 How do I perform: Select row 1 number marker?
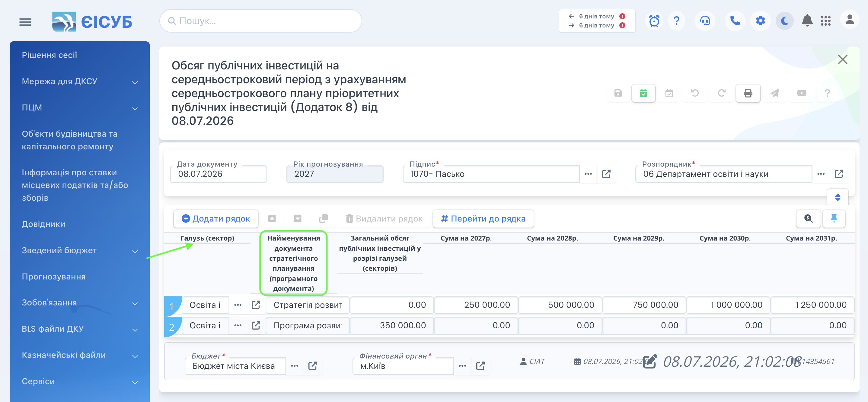point(172,306)
